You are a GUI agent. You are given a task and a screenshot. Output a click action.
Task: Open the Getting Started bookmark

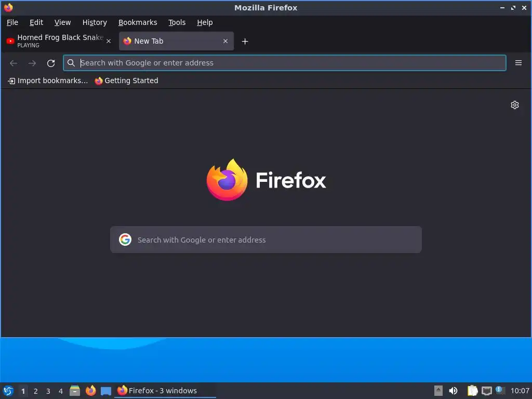click(x=127, y=81)
